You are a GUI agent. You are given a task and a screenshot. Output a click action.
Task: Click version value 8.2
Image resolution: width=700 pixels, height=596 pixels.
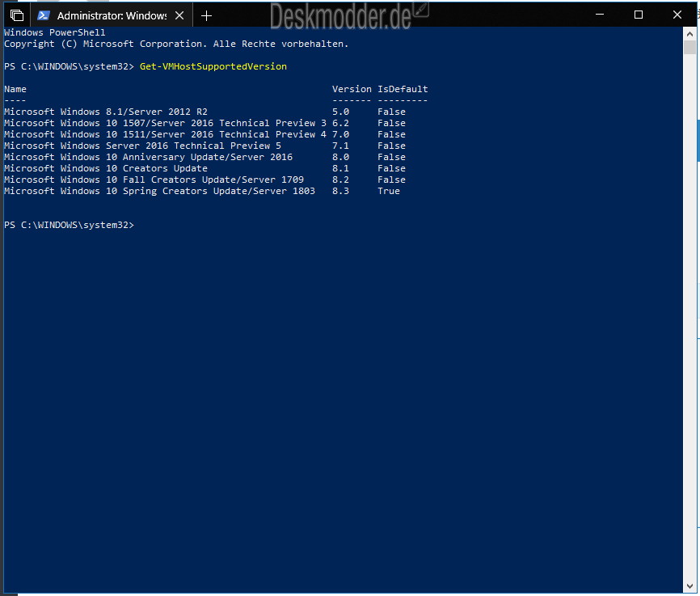tap(340, 180)
